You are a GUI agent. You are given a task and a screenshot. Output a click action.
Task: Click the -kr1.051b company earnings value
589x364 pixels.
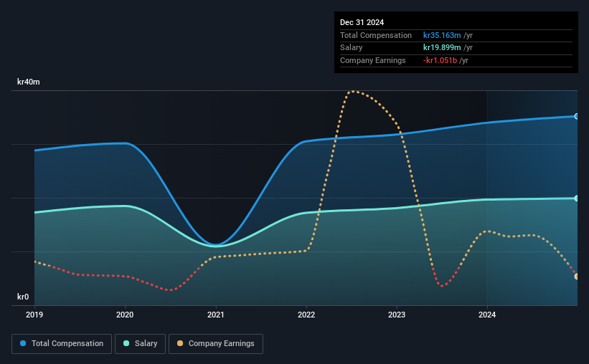click(x=440, y=60)
